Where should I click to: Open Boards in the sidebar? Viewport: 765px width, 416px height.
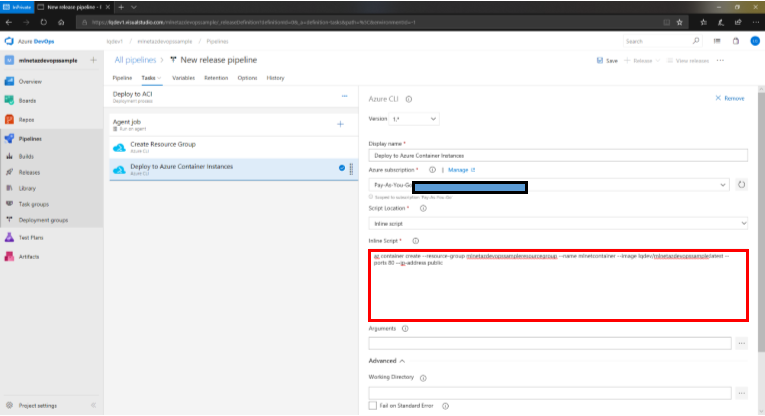click(29, 100)
